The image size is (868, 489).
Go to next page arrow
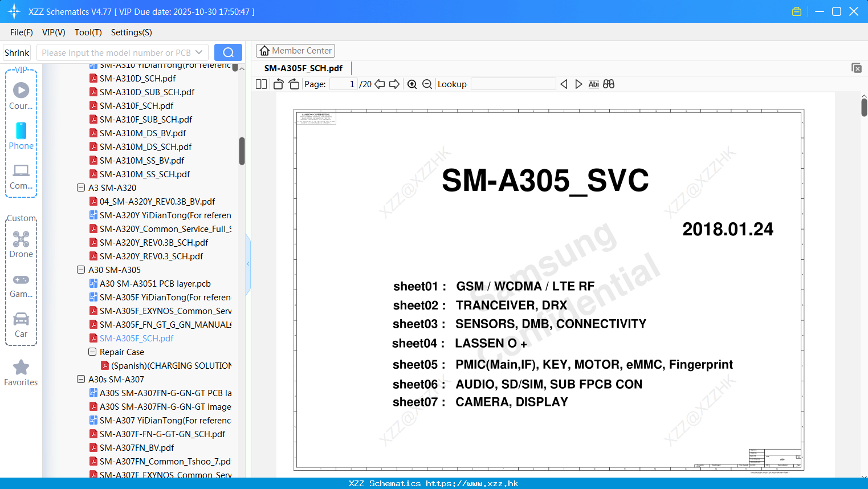pyautogui.click(x=394, y=84)
